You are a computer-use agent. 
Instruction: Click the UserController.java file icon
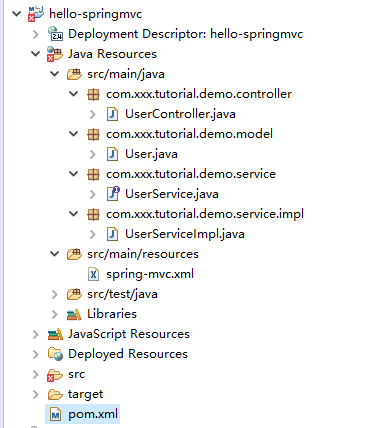(112, 114)
